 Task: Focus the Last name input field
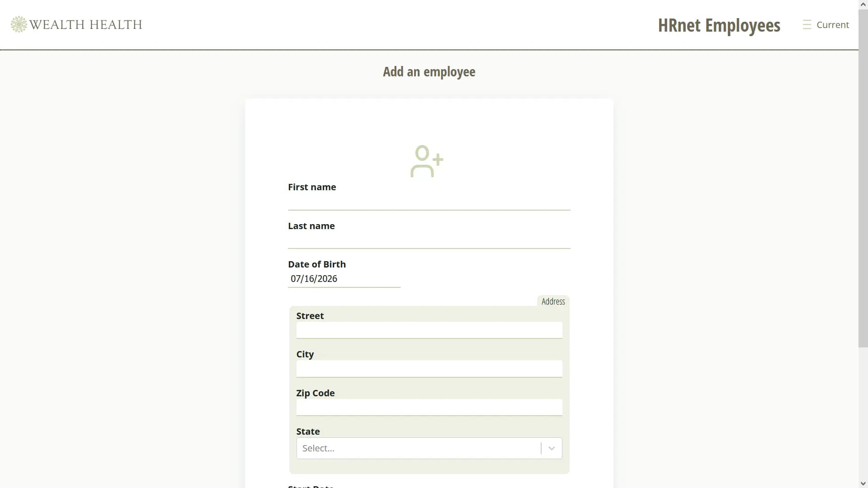[x=429, y=241]
